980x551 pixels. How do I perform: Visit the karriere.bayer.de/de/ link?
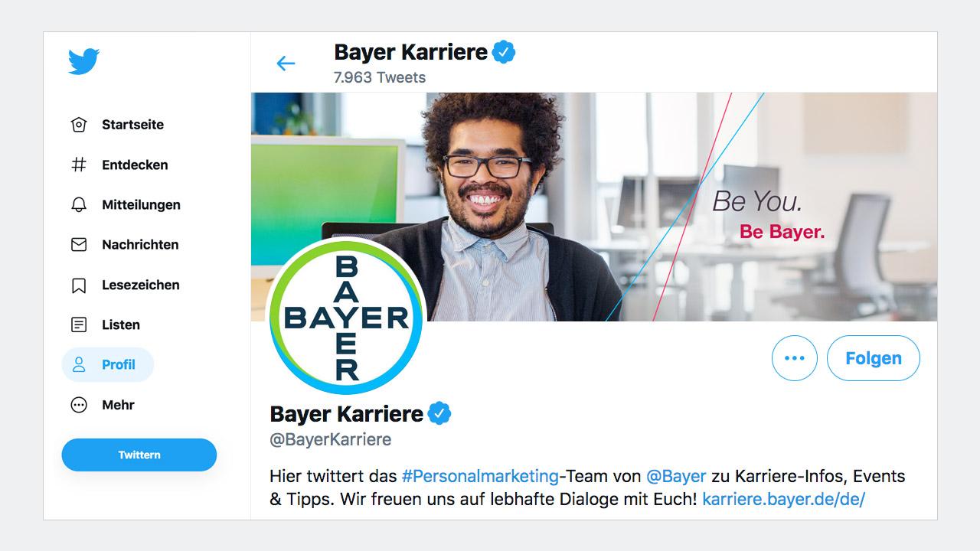click(783, 500)
